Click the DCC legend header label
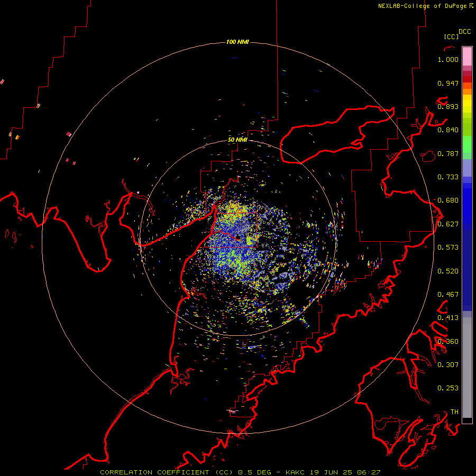Screen dimensions: 476x476 point(465,32)
